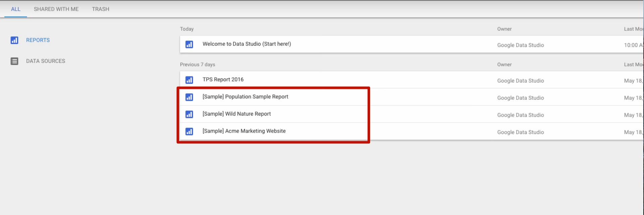The height and width of the screenshot is (215, 644).
Task: Click report icon for Welcome to Data Studio
Action: [189, 44]
